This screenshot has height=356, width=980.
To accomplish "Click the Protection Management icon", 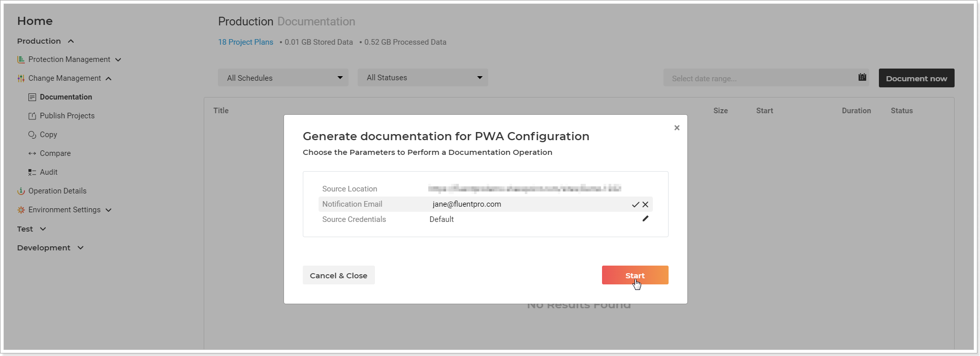I will pyautogui.click(x=21, y=59).
